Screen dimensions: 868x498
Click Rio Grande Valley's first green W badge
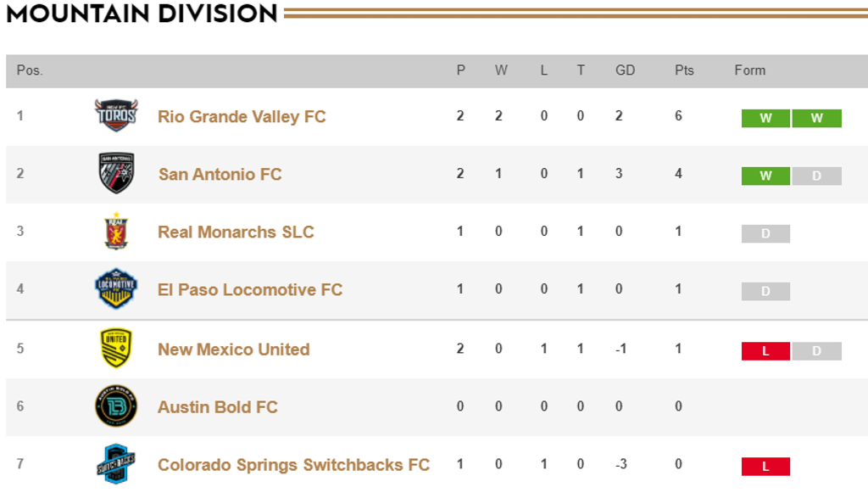[x=765, y=118]
